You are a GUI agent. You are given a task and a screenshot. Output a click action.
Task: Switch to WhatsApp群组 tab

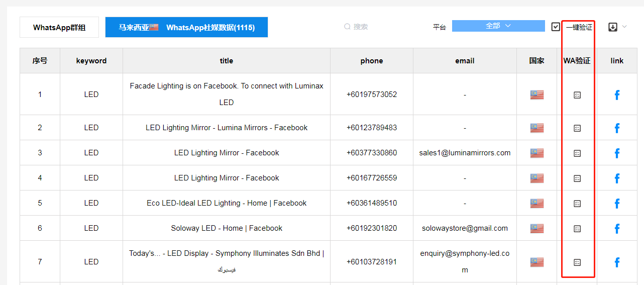pos(59,28)
